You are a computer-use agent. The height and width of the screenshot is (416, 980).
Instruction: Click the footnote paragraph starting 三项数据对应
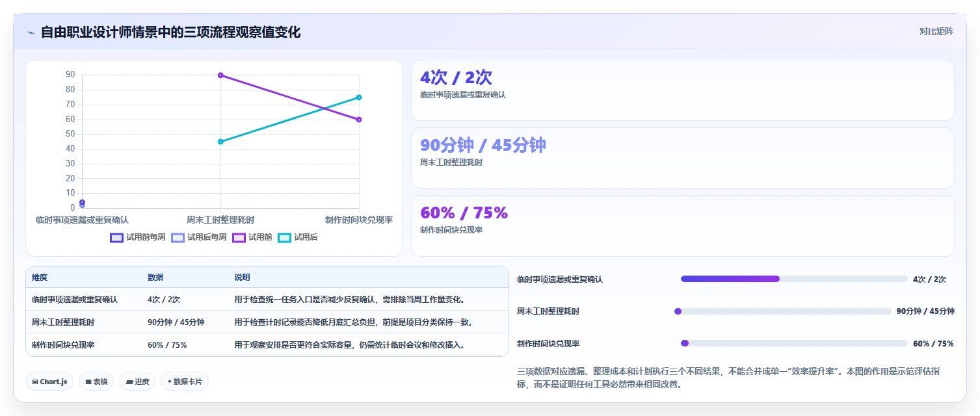[x=728, y=378]
